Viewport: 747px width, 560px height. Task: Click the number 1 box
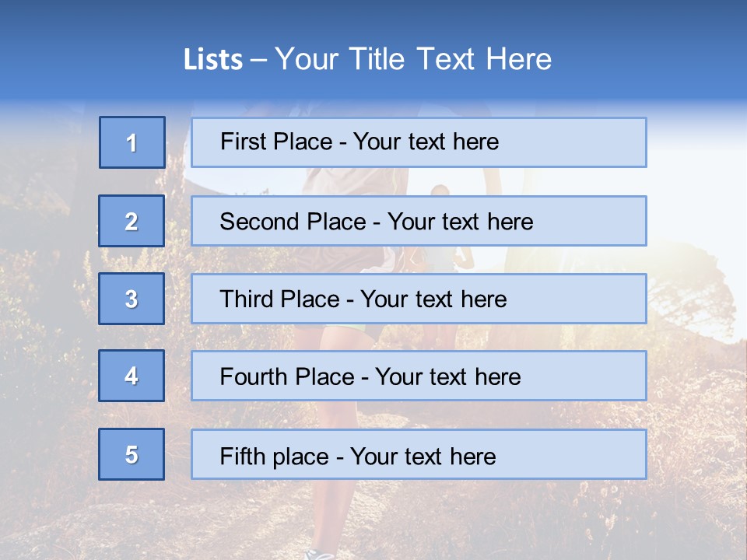point(132,142)
